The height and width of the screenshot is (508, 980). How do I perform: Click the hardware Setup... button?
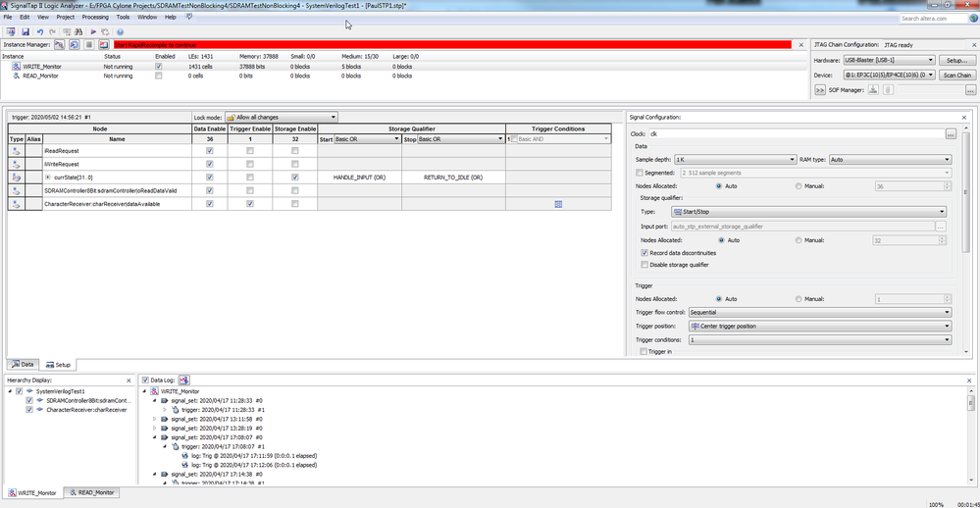point(956,60)
